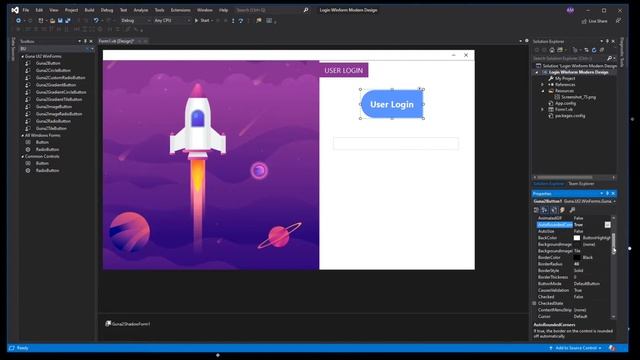Image resolution: width=640 pixels, height=360 pixels.
Task: Click the Solution Explorer horizontal scrollbar
Action: point(565,177)
